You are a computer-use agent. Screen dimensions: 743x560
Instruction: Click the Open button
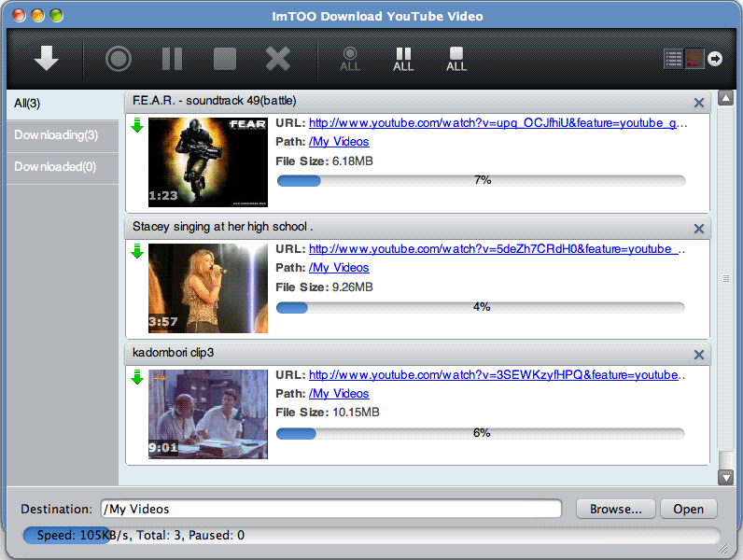(689, 510)
